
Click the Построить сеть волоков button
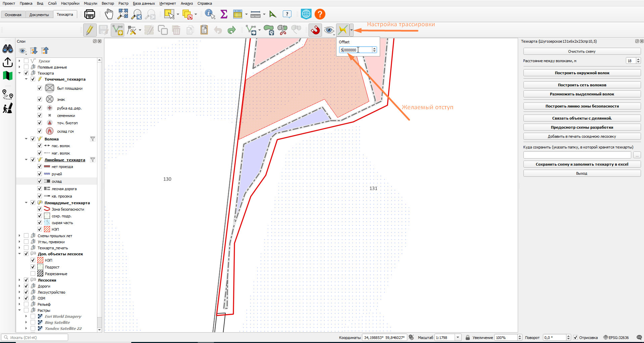click(582, 85)
